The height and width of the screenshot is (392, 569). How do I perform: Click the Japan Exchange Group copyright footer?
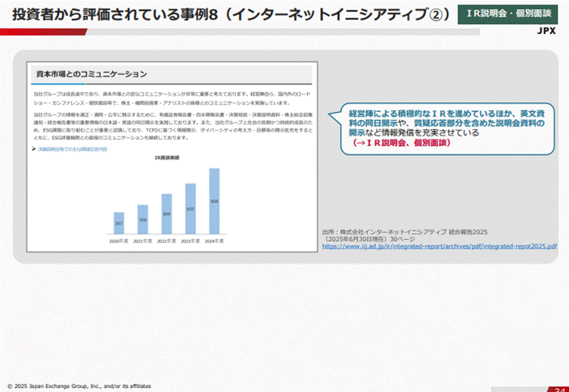[x=79, y=385]
